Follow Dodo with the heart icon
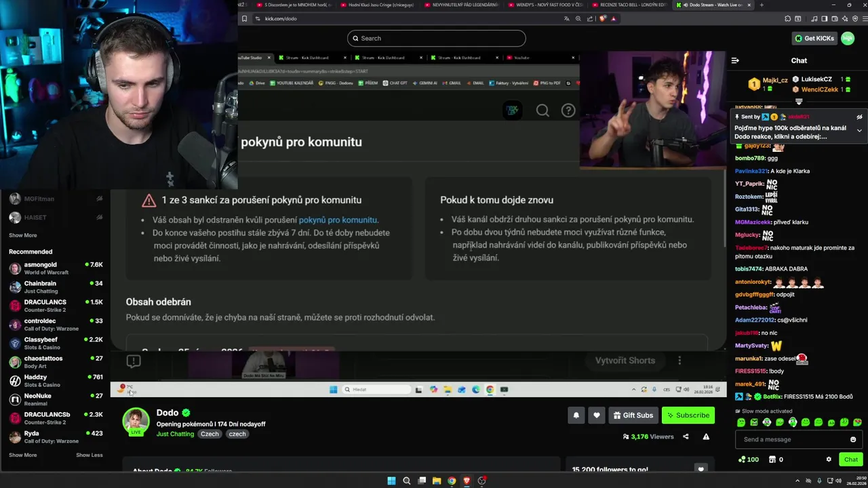The height and width of the screenshot is (488, 868). tap(597, 415)
